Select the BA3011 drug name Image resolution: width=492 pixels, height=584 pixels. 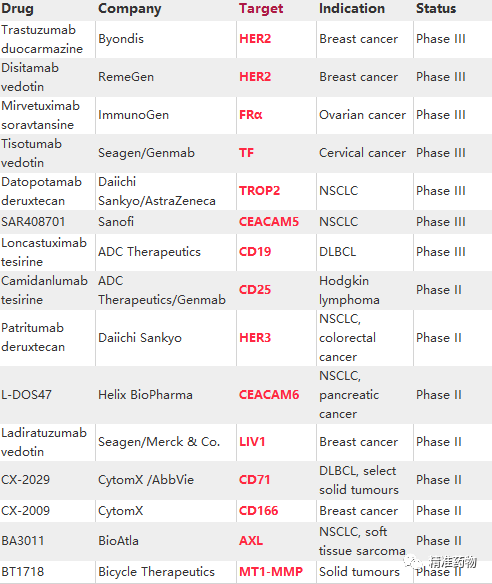tap(23, 541)
